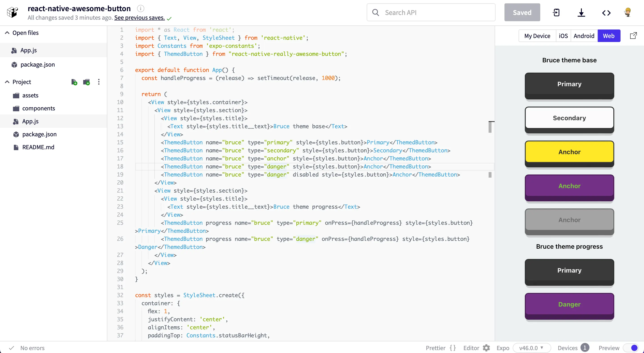Click the user avatar icon

pyautogui.click(x=628, y=12)
